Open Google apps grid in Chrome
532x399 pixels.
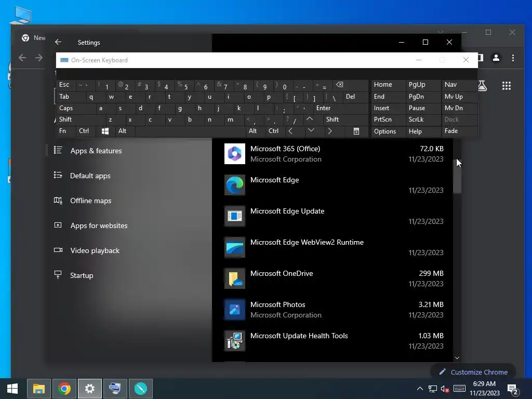pyautogui.click(x=506, y=86)
